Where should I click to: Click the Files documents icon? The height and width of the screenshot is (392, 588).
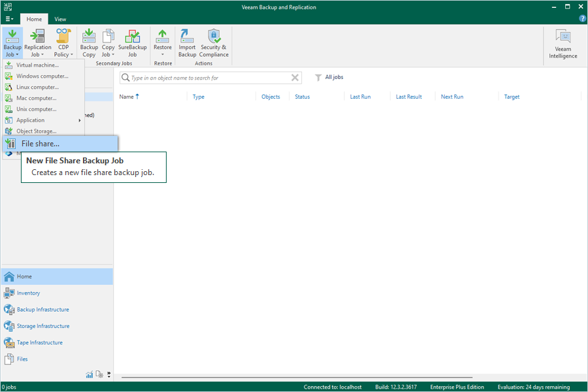9,359
